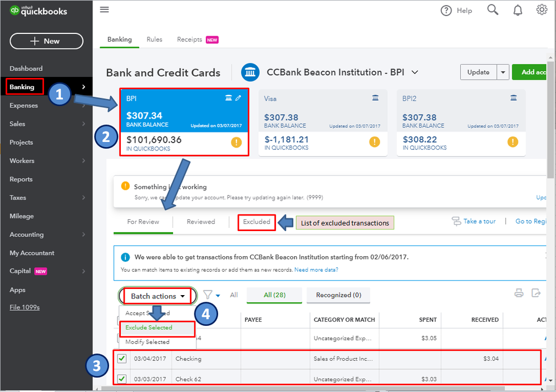Open the Excluded tab
This screenshot has width=556, height=392.
coord(257,222)
